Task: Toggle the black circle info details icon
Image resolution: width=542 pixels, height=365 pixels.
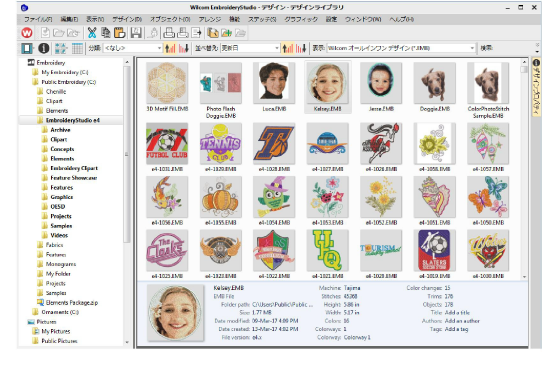Action: (x=44, y=48)
